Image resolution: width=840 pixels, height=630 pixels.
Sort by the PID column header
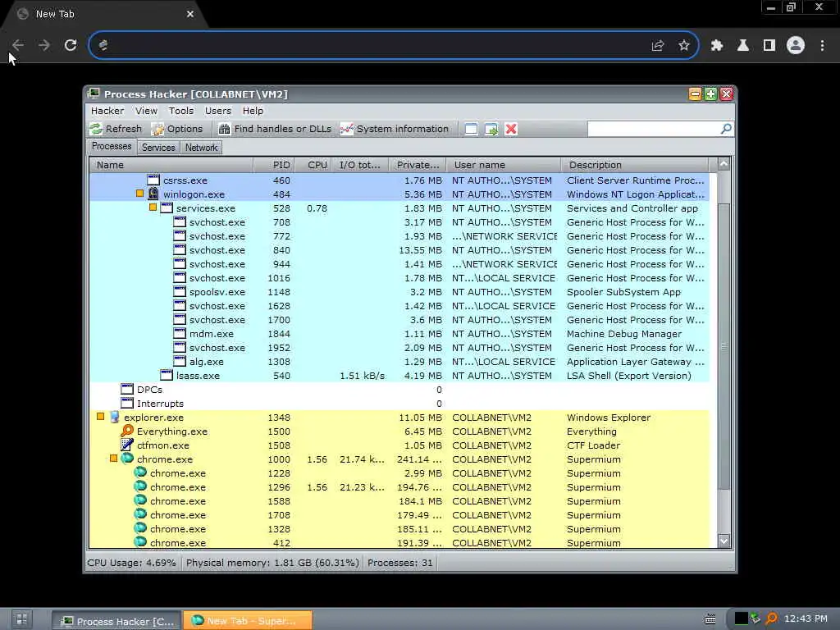coord(273,165)
